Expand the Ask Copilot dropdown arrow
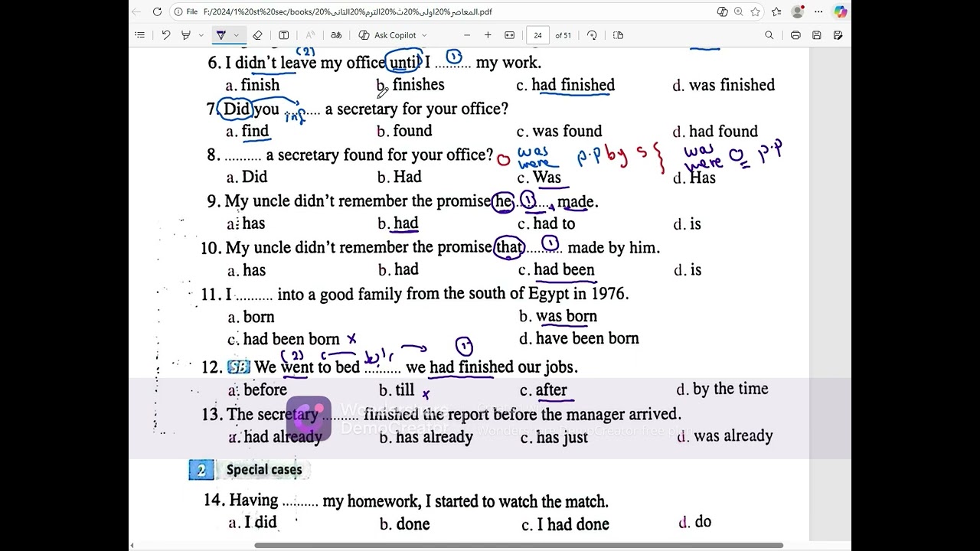The image size is (980, 551). (x=424, y=35)
